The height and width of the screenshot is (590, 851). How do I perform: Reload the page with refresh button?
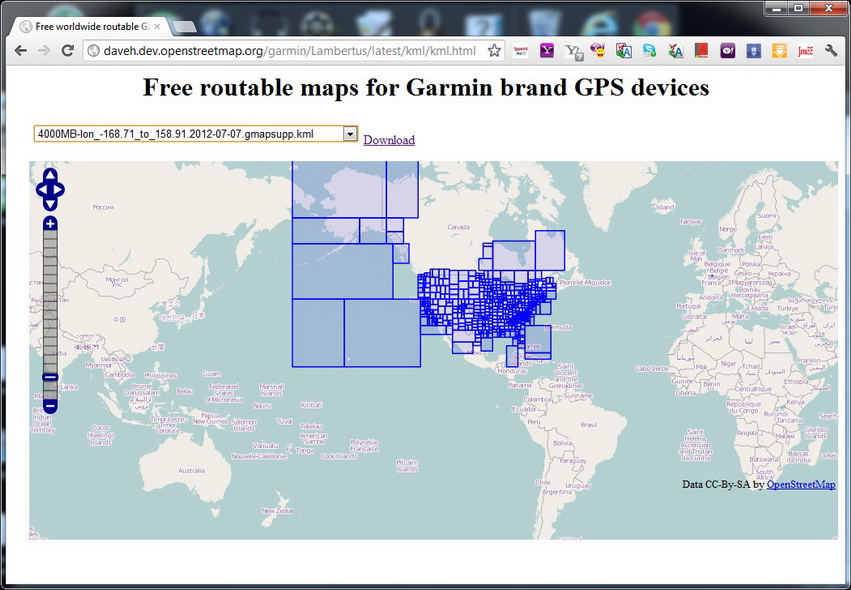point(68,50)
